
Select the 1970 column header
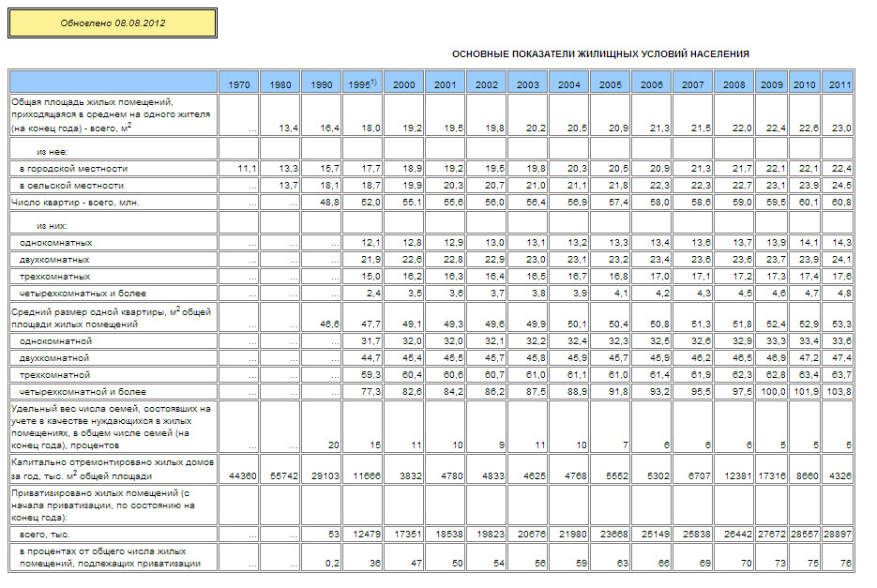[238, 85]
